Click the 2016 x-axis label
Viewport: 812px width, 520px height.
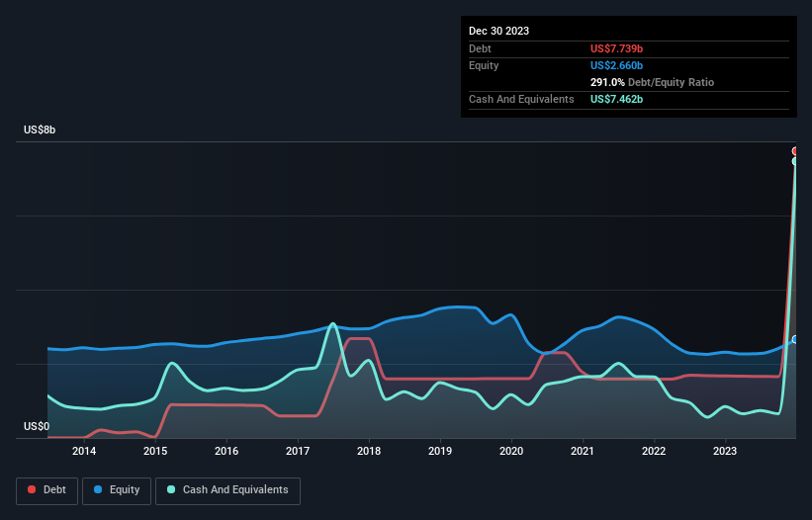tap(226, 451)
